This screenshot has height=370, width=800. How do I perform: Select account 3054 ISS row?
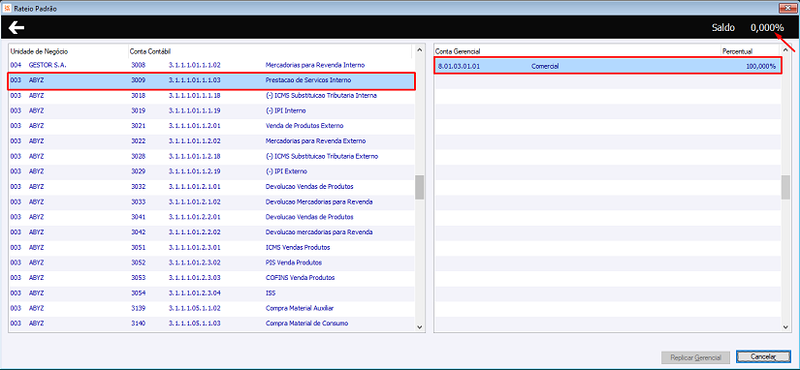(211, 293)
